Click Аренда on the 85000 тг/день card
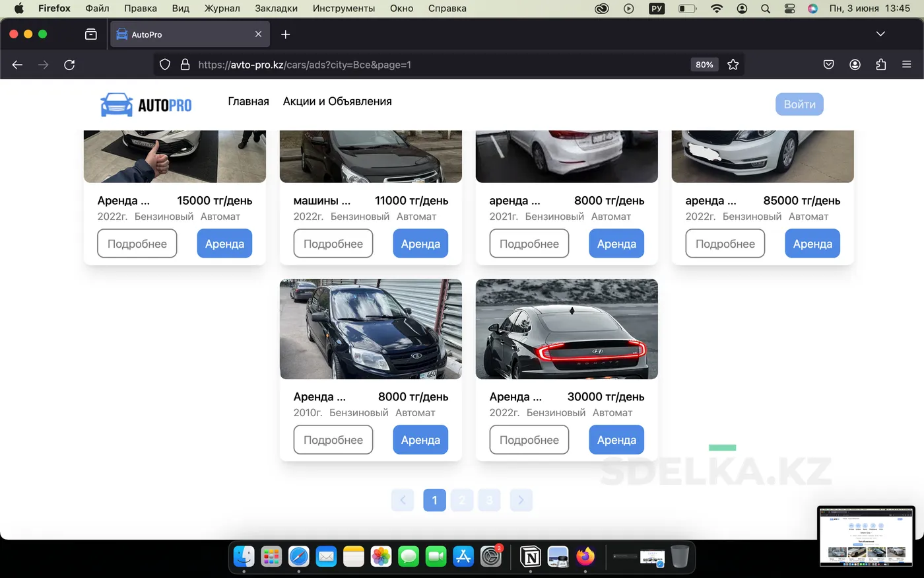The width and height of the screenshot is (924, 578). (812, 244)
